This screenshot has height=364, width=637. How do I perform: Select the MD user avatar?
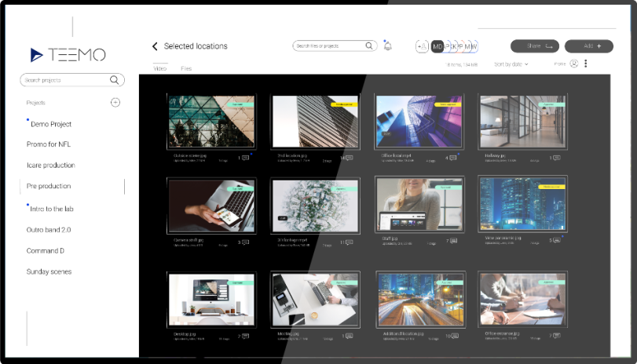point(437,46)
